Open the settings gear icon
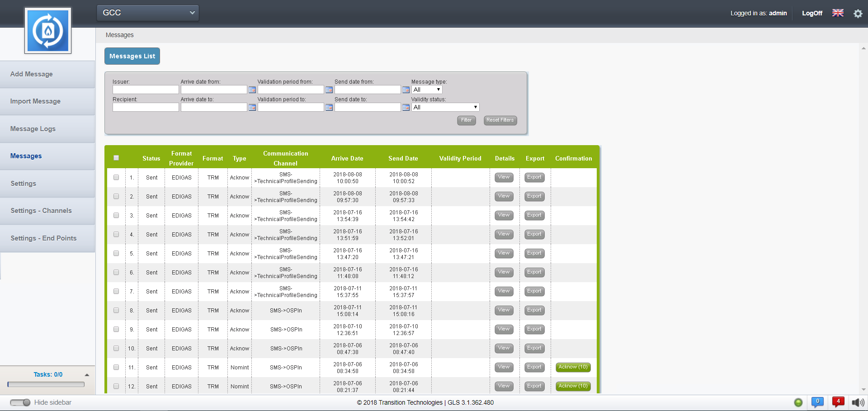The width and height of the screenshot is (868, 411). coord(858,14)
